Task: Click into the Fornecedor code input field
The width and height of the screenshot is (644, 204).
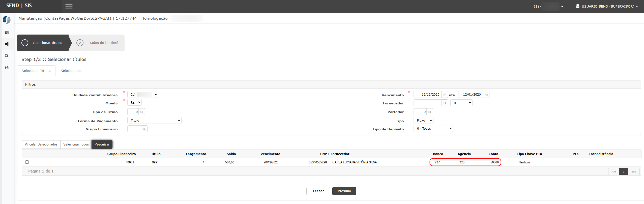Action: [x=427, y=103]
